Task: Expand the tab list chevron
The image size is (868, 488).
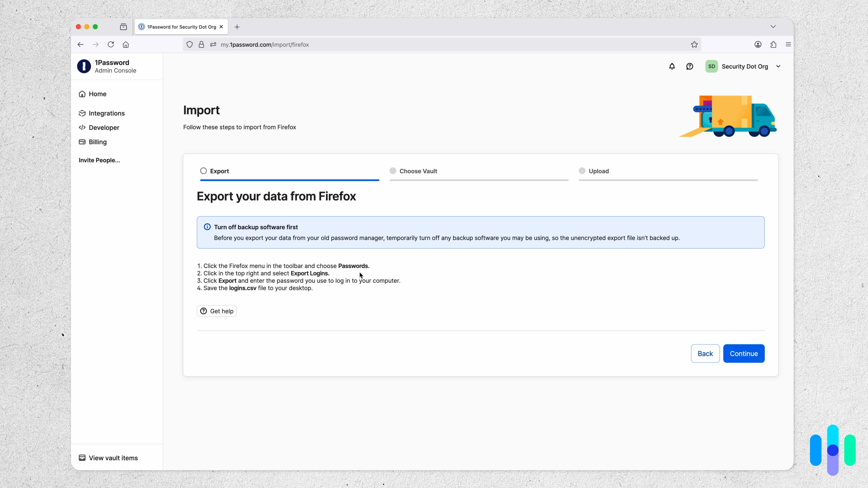Action: tap(773, 27)
